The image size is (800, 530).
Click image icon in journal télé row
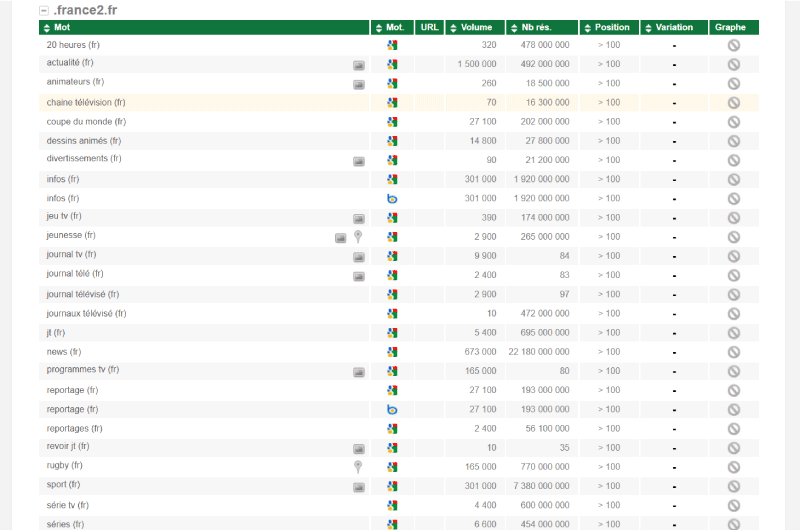(x=359, y=276)
